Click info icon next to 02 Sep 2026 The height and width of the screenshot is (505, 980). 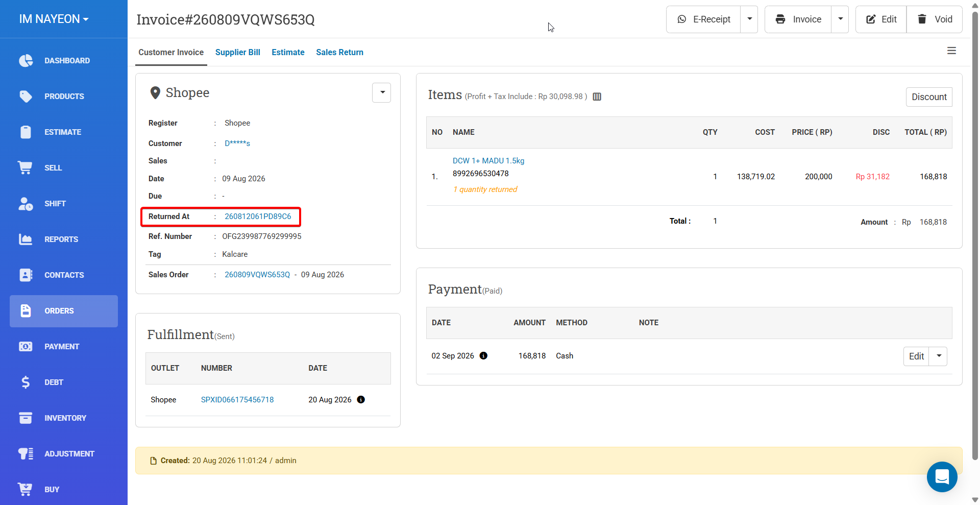pos(483,356)
